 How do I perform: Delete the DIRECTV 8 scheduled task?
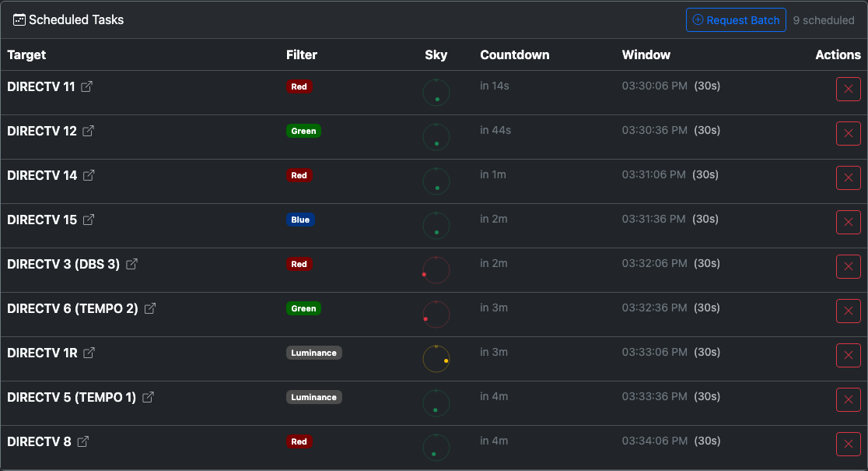click(x=848, y=444)
